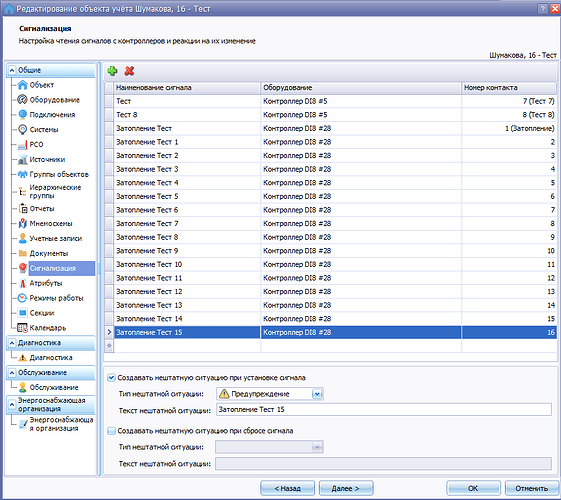The height and width of the screenshot is (500, 561).
Task: Click the green plus add signal icon
Action: 112,71
